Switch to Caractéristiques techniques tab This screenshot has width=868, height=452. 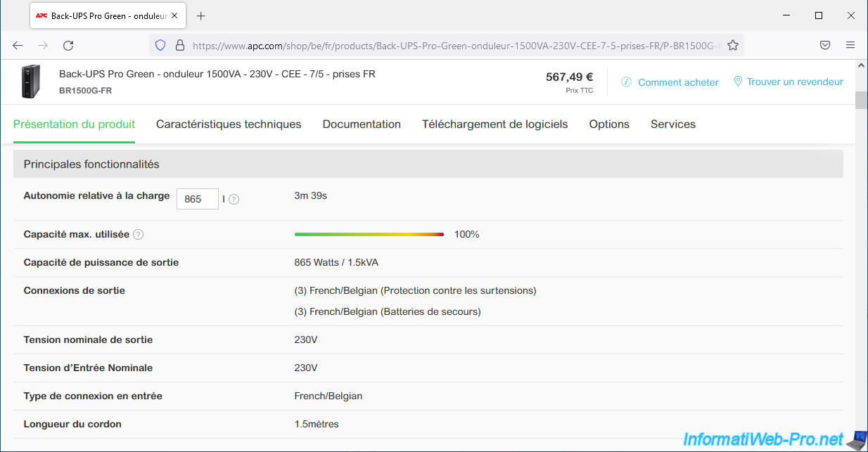229,124
